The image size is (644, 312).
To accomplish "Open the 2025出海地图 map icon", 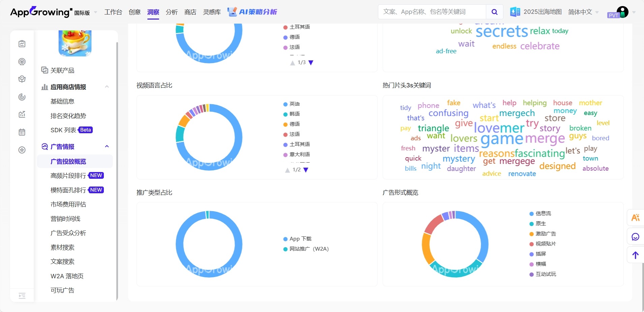I will point(515,12).
